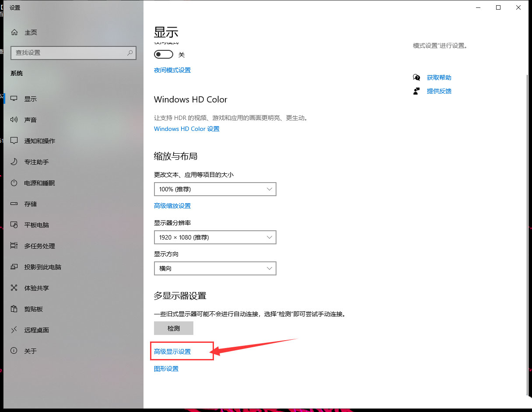Toggle the 夜间模式 switch on
The height and width of the screenshot is (412, 532).
point(164,54)
